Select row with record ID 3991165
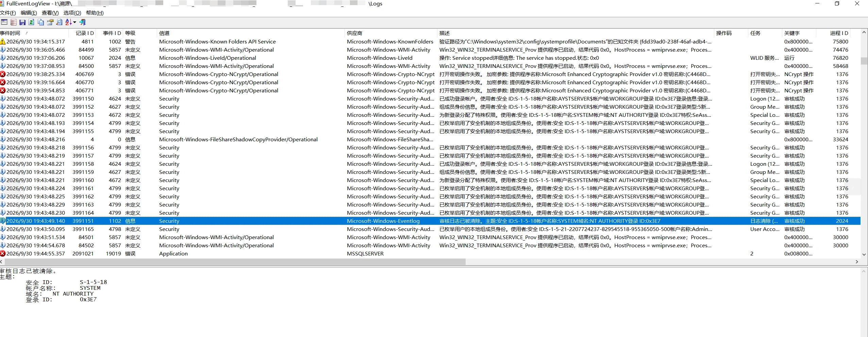 (430, 229)
